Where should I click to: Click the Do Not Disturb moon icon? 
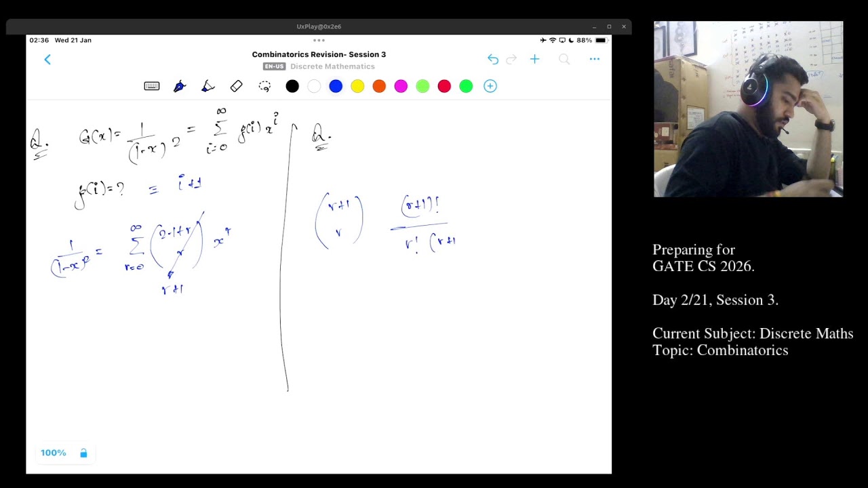click(x=571, y=40)
